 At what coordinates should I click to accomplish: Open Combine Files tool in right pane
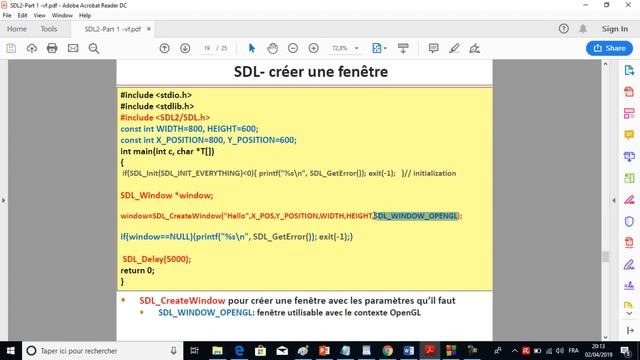click(629, 156)
